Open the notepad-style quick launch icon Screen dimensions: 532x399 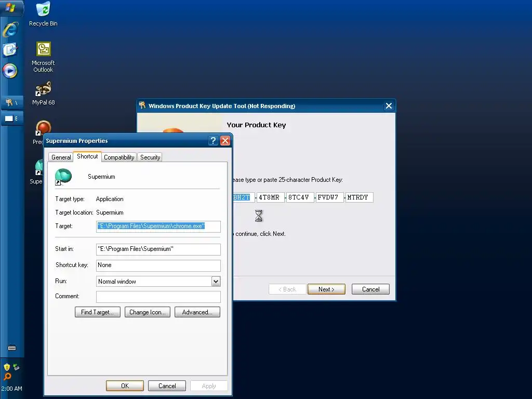click(10, 50)
